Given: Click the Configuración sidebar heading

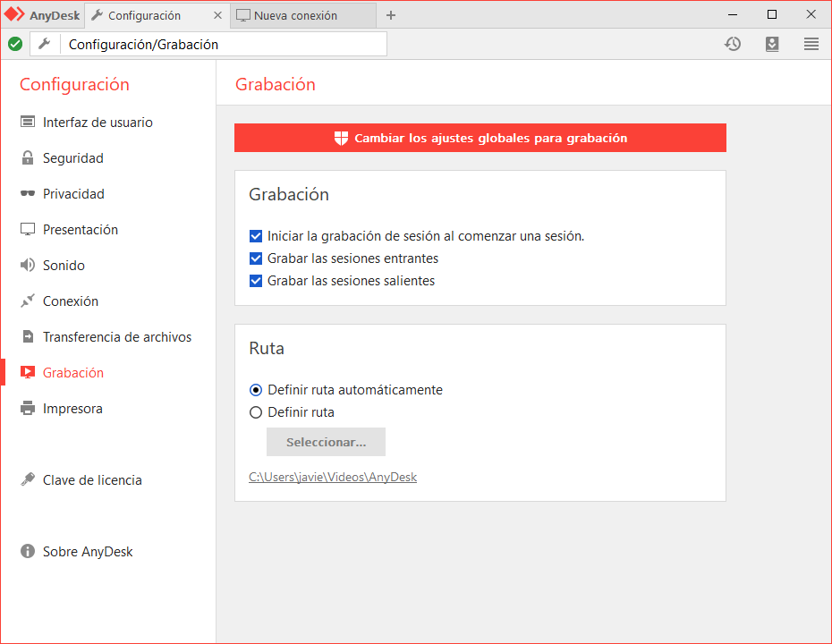Looking at the screenshot, I should pyautogui.click(x=74, y=84).
